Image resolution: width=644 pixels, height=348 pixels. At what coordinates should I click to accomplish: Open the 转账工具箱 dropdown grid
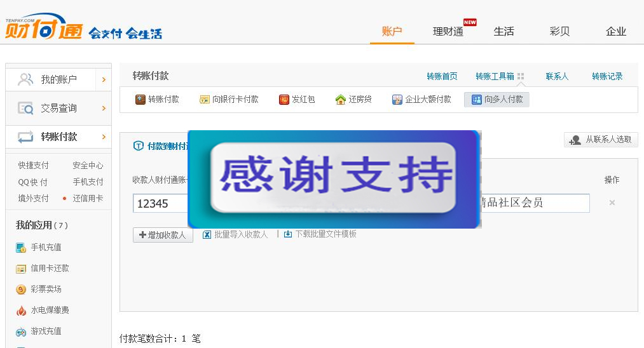tap(521, 77)
